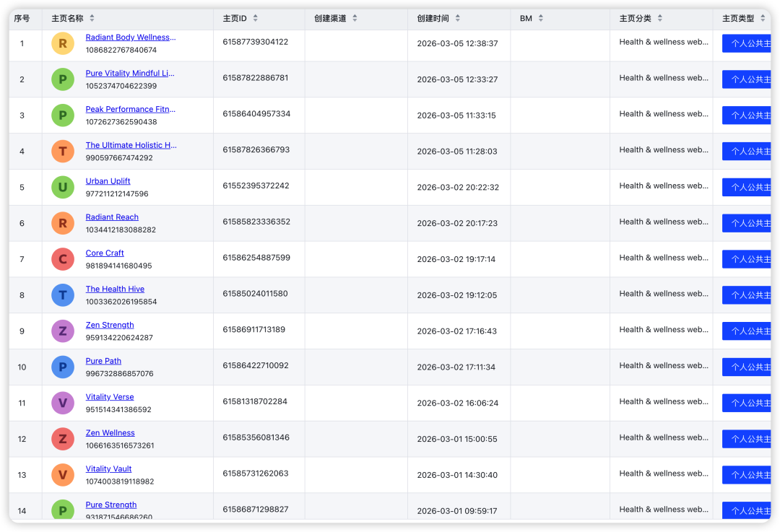Click the blue P avatar for Pure Path
This screenshot has width=780, height=532.
63,367
